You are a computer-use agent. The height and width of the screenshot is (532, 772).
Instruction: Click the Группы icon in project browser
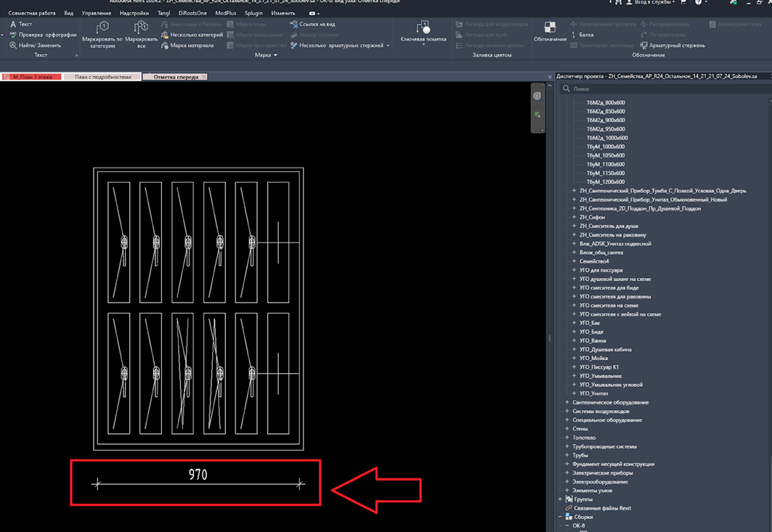point(569,499)
